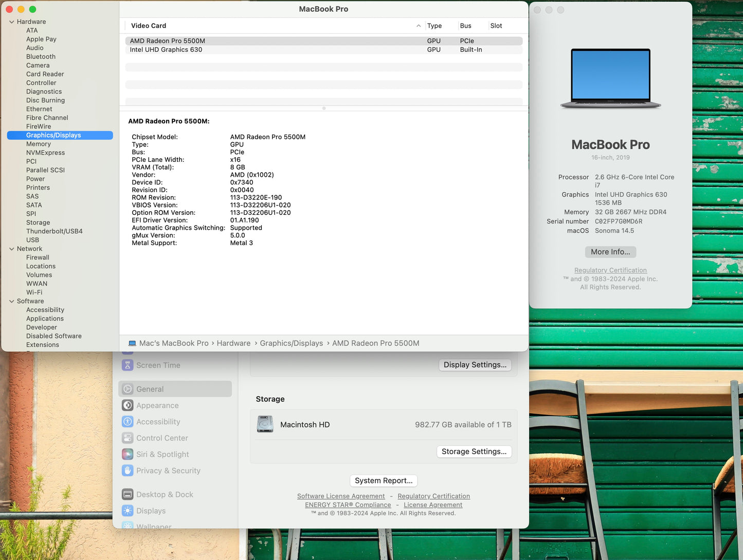Open Accessibility settings in System Settings sidebar
This screenshot has width=743, height=560.
pos(158,422)
